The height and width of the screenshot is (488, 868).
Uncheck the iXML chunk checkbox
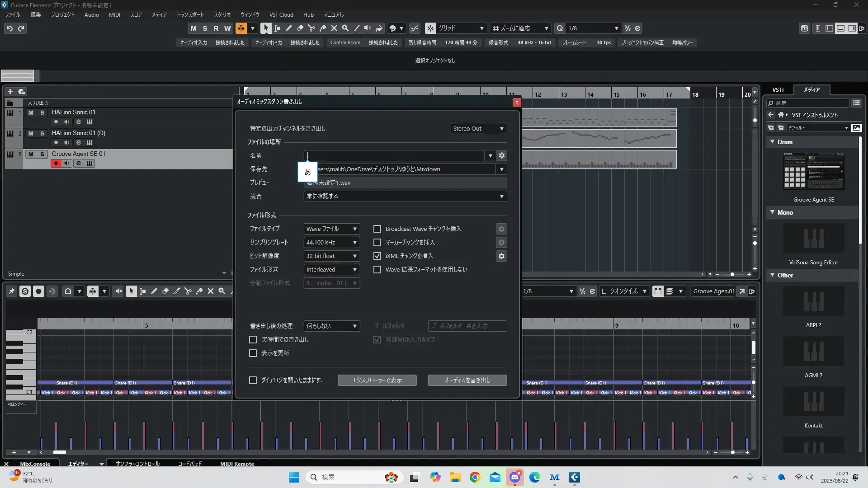click(377, 256)
